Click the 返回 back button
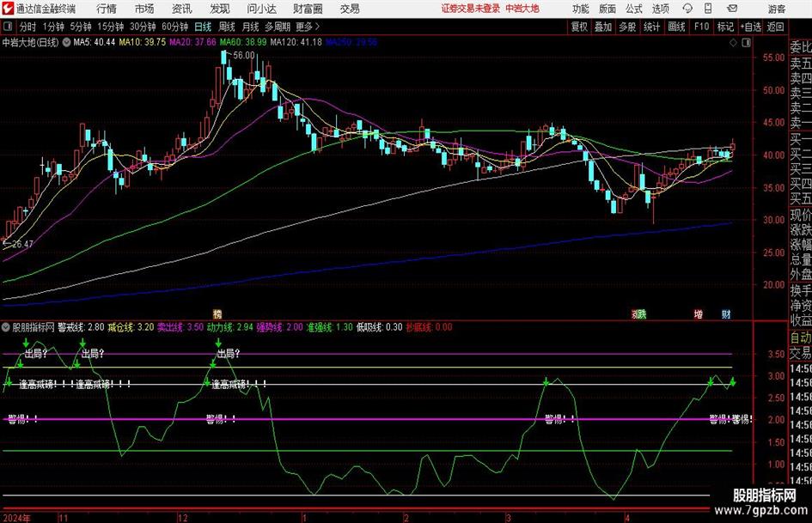This screenshot has width=812, height=523. tap(775, 27)
